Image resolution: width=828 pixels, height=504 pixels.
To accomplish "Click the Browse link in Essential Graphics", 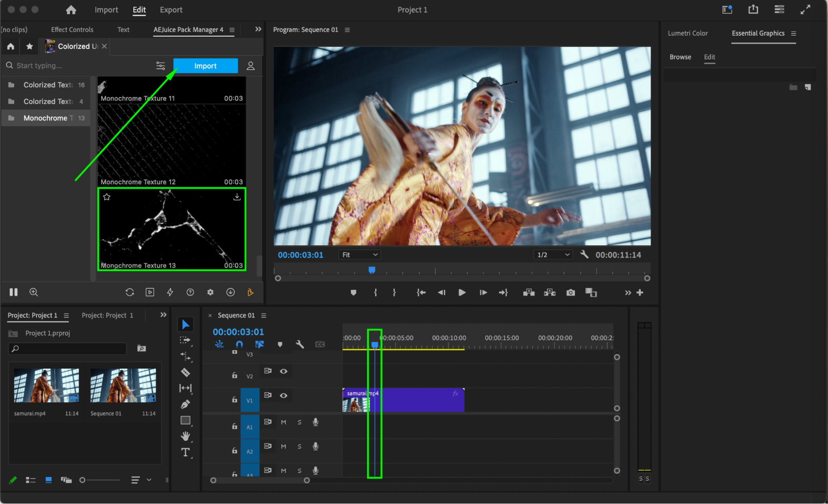I will coord(680,57).
